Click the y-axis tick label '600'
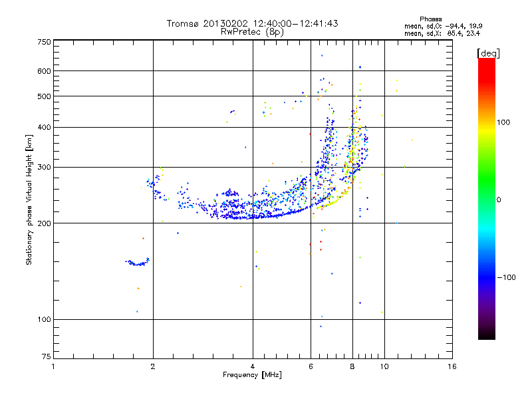The image size is (532, 399). tap(44, 71)
